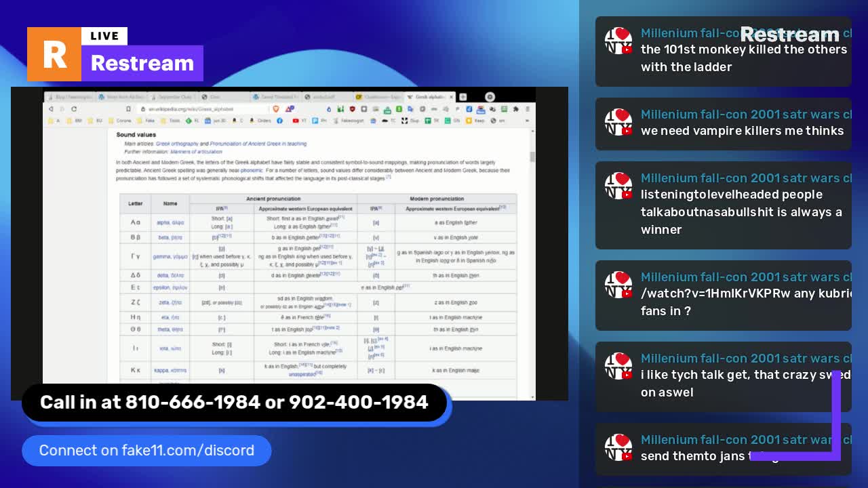868x488 pixels.
Task: Click the call-in phone number banner
Action: click(x=234, y=403)
